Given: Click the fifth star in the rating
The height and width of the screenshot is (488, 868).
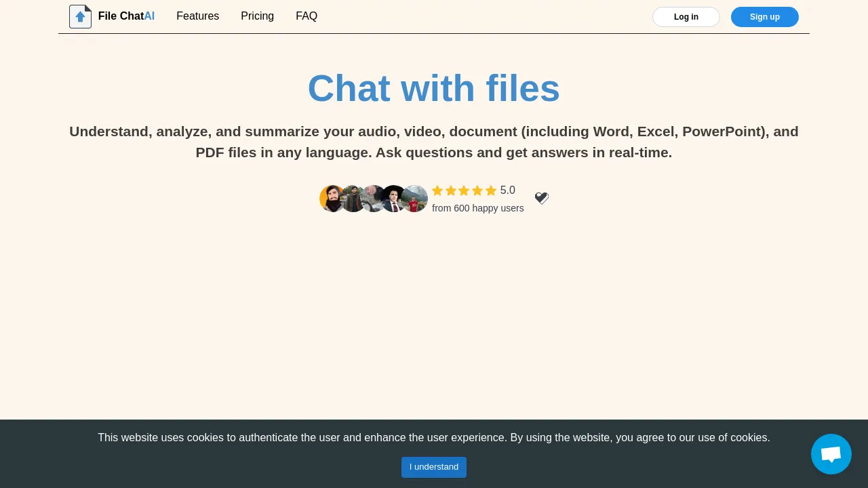Looking at the screenshot, I should (492, 190).
